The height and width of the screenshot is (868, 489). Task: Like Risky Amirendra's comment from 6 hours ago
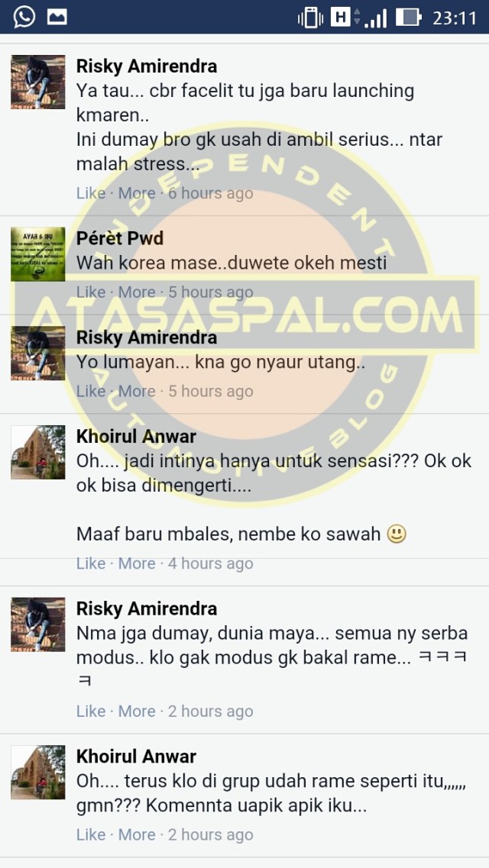point(91,193)
